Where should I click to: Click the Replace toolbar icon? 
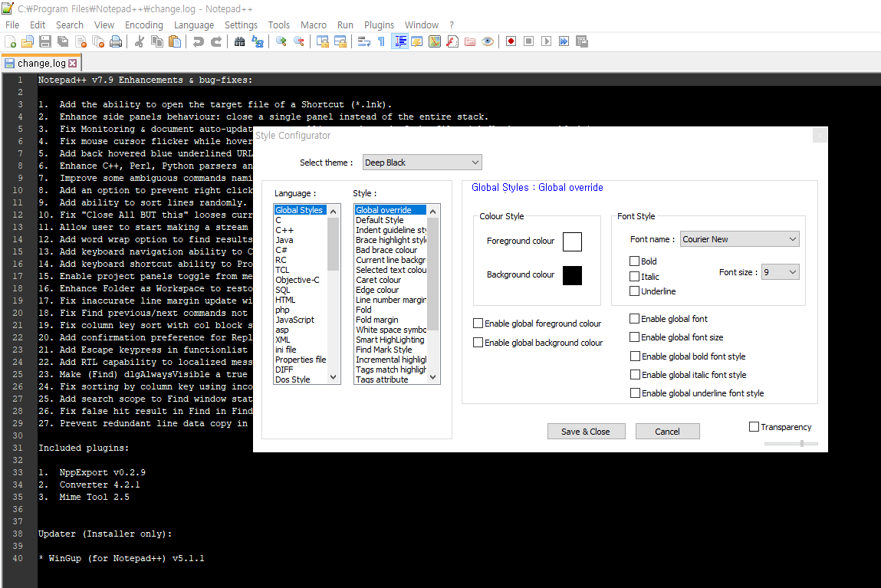click(x=258, y=41)
